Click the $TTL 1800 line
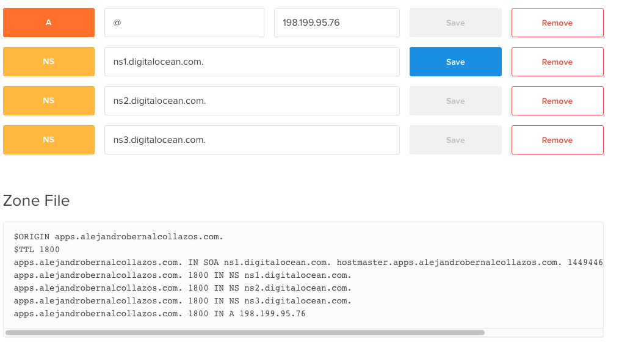Screen dimensions: 644x348 pos(37,249)
